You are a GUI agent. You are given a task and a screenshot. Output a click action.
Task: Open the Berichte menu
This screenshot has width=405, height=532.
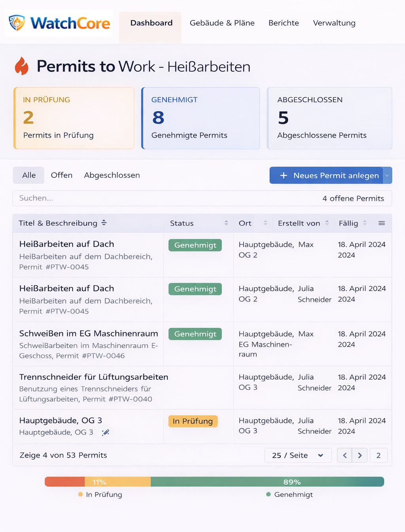[284, 23]
